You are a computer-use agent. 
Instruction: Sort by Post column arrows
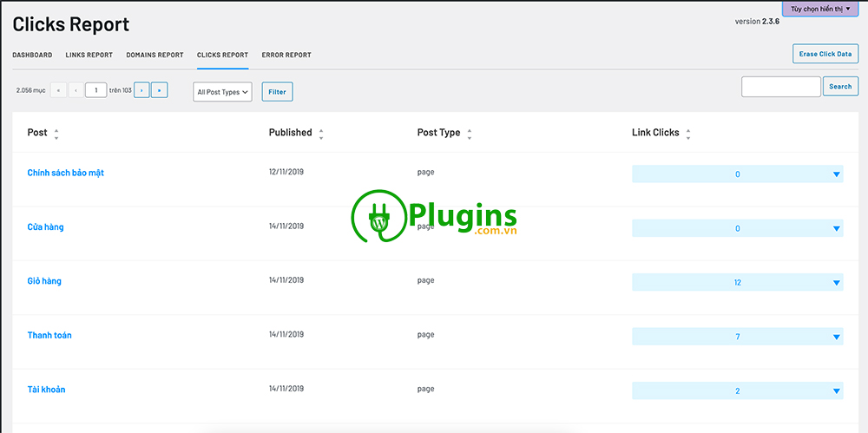coord(56,134)
